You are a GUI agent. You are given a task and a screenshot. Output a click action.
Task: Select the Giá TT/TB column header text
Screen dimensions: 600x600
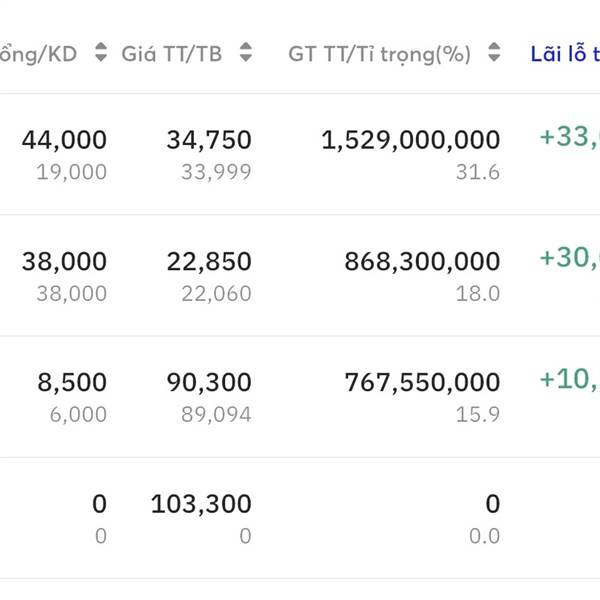coord(172,54)
